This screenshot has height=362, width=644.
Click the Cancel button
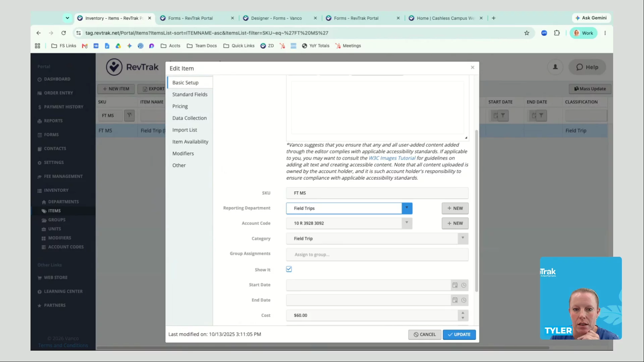coord(425,335)
